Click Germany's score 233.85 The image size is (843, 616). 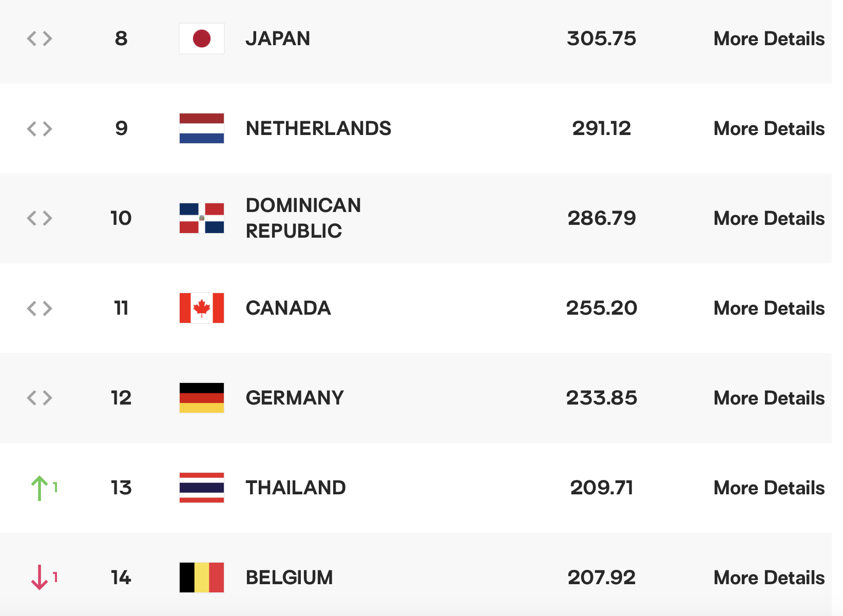pos(602,398)
